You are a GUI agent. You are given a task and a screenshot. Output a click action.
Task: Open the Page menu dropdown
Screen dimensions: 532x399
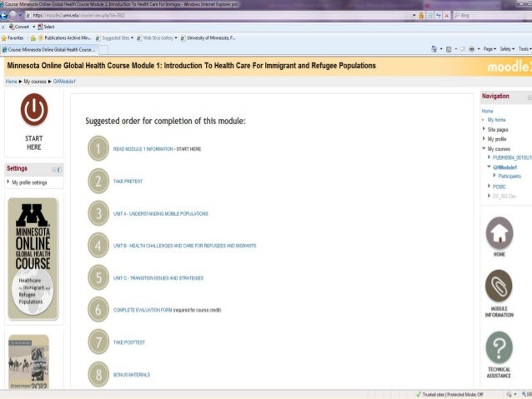coord(489,49)
